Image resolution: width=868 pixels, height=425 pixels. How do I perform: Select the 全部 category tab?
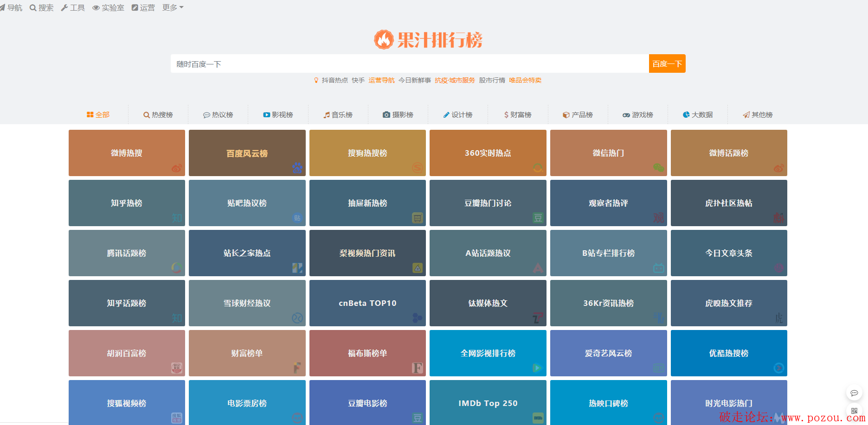[x=98, y=114]
